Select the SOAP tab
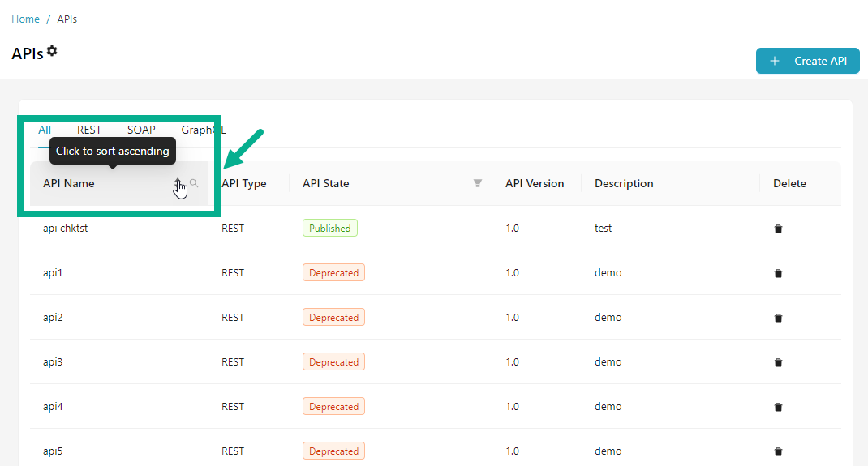 (141, 130)
